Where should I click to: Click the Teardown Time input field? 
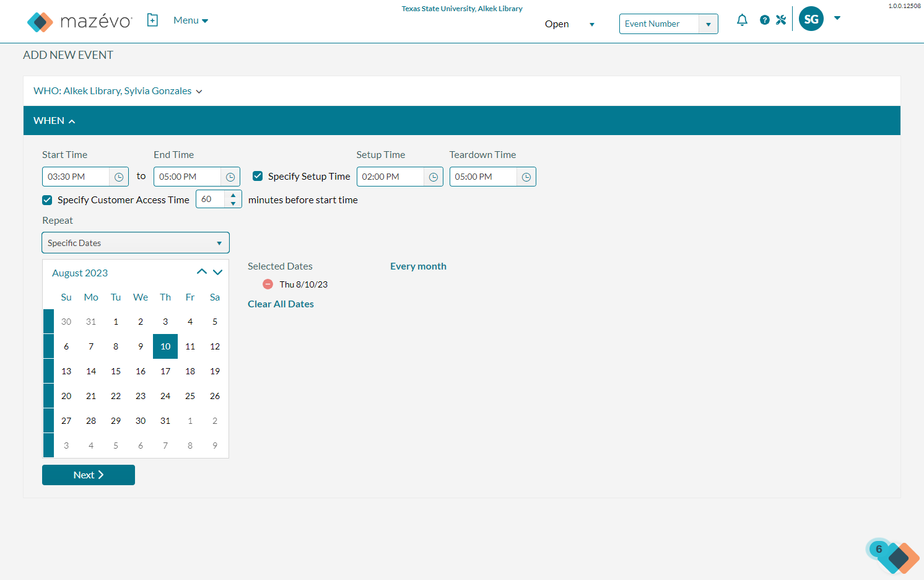coord(484,177)
